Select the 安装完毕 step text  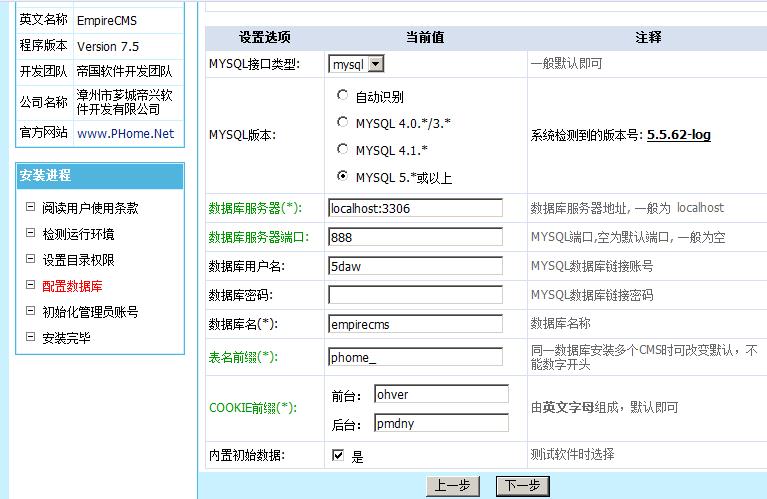66,338
